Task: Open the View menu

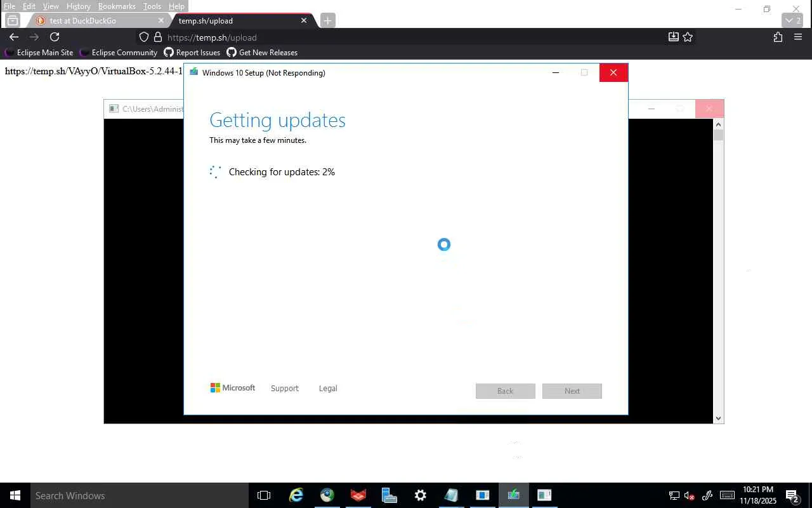Action: coord(51,6)
